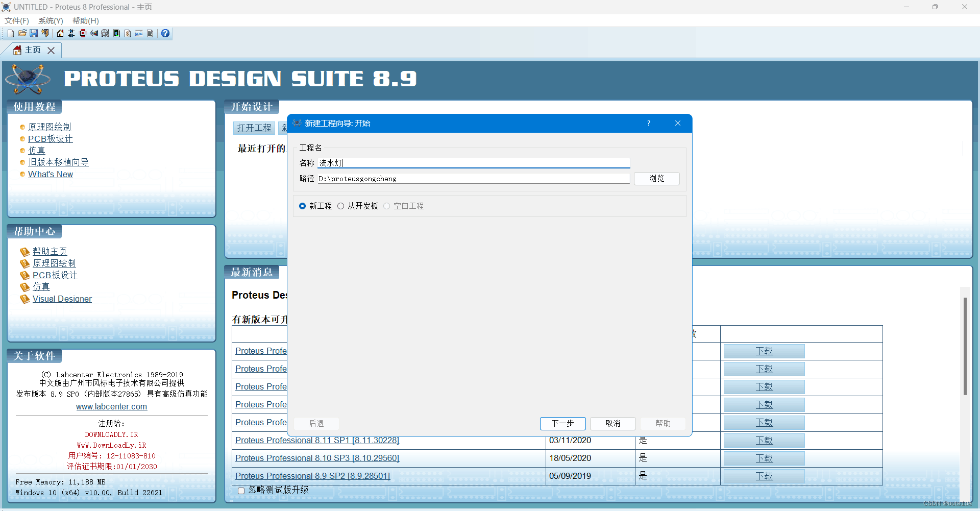Click the 下一步 button in the wizard

click(x=562, y=423)
